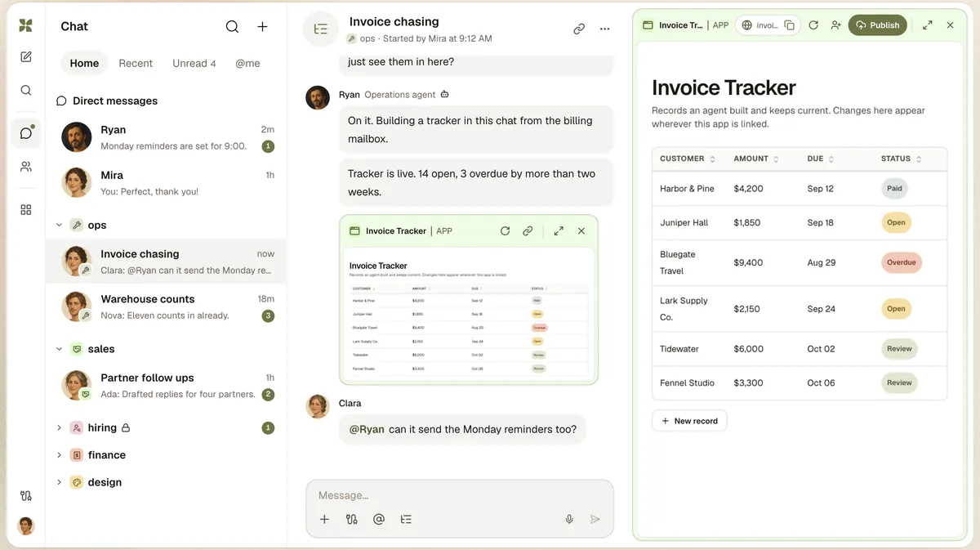The height and width of the screenshot is (550, 980).
Task: Click the Message input field
Action: click(460, 495)
